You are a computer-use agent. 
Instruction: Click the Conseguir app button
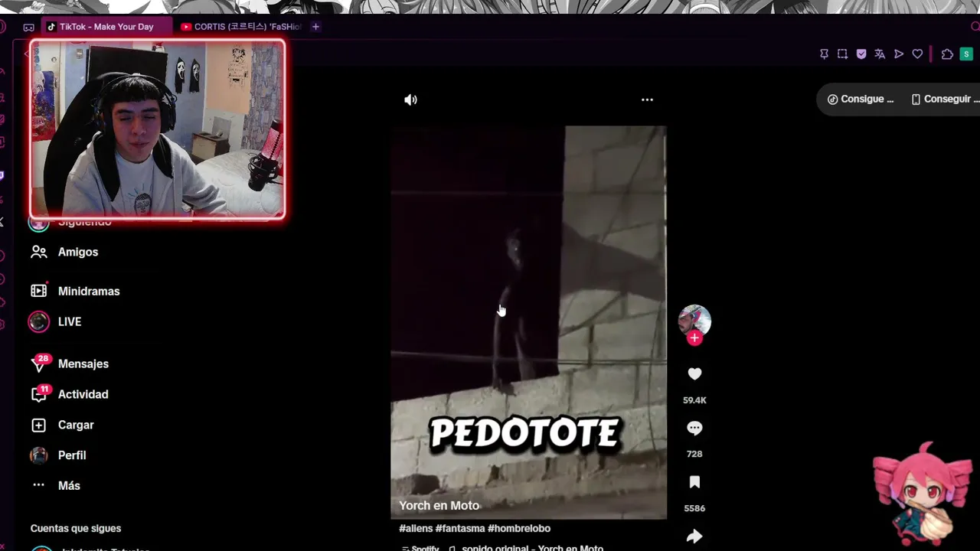[x=945, y=99]
